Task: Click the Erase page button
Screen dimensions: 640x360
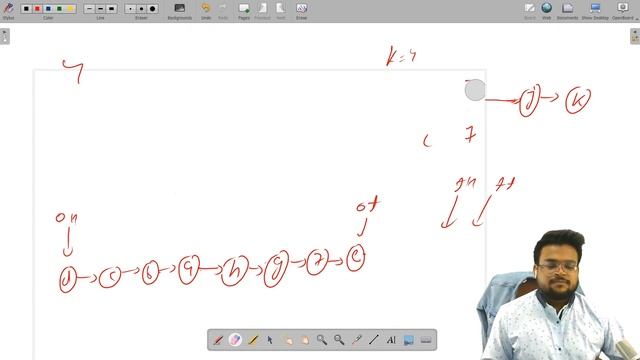Action: tap(301, 11)
